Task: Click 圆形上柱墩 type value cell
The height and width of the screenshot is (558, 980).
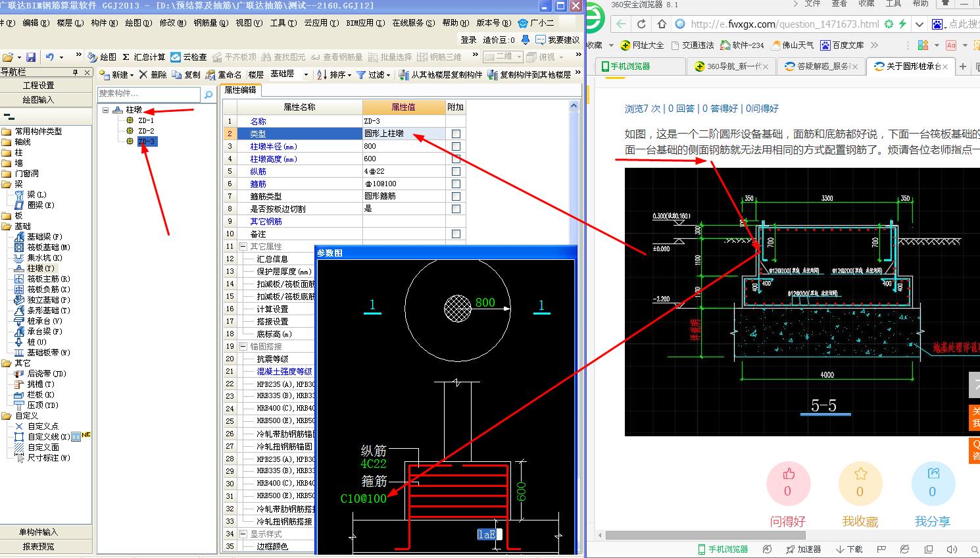Action: click(404, 134)
